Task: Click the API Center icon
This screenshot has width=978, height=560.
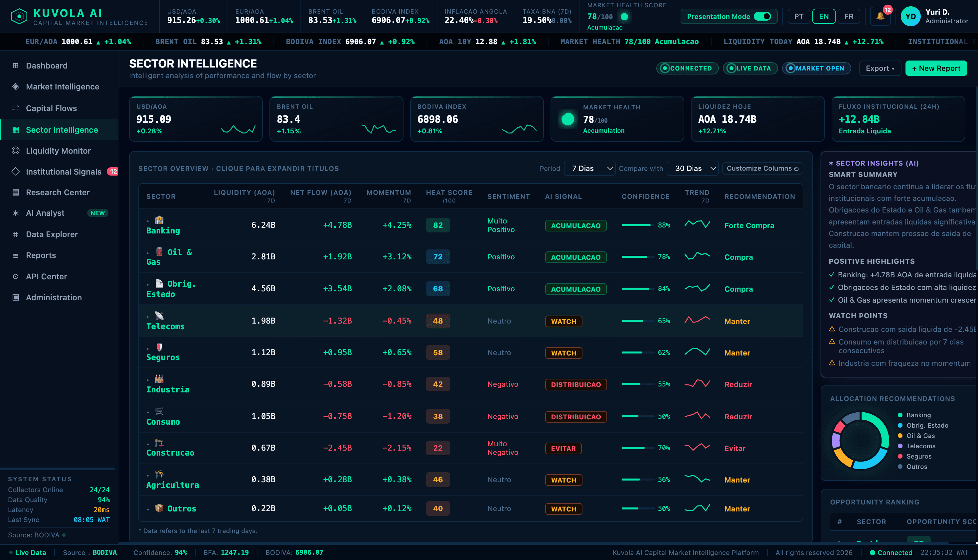Action: [15, 277]
